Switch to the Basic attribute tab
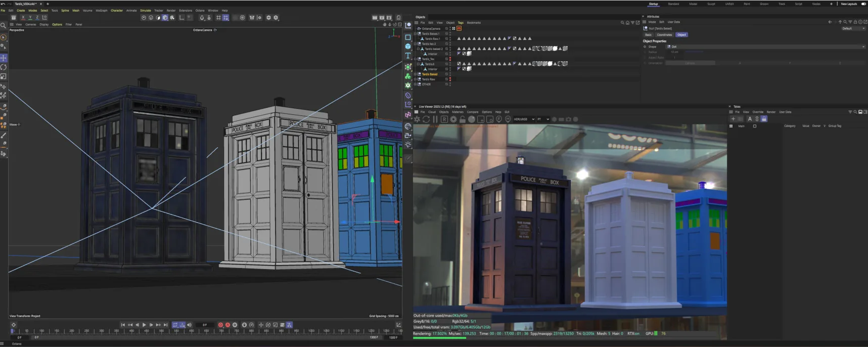Viewport: 868px width, 347px height. [648, 35]
